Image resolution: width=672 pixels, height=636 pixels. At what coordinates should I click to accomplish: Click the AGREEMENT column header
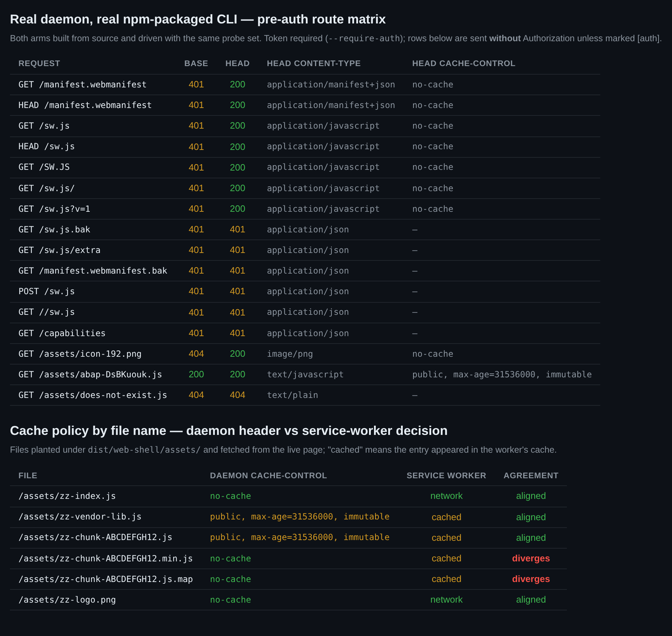tap(531, 476)
